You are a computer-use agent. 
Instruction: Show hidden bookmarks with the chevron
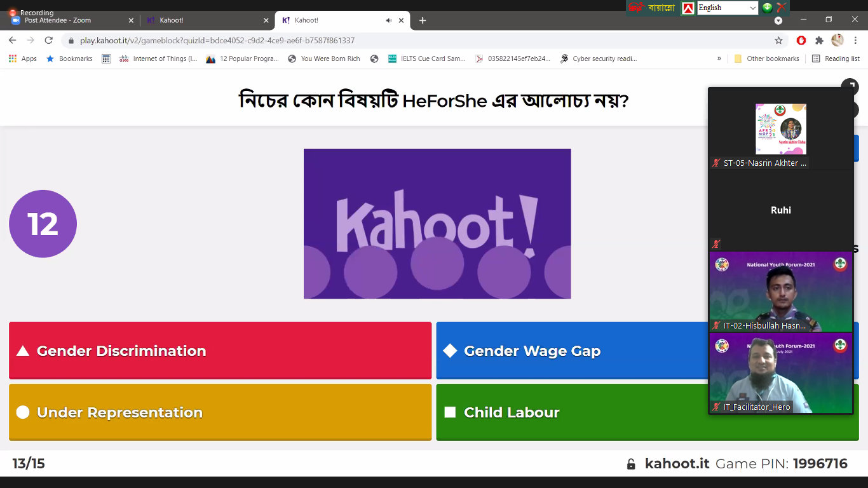[719, 58]
